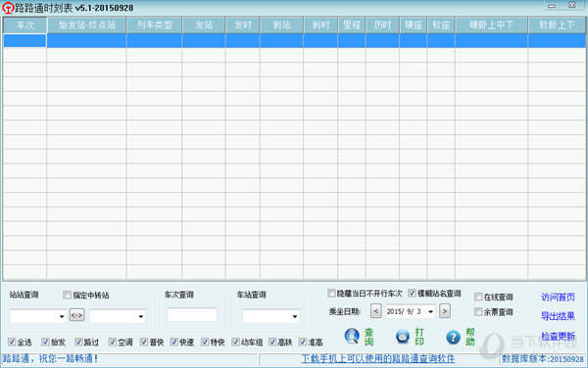Screen dimensions: 588x368
Task: Minimize the 路路通时刻表 window
Action: (x=551, y=6)
